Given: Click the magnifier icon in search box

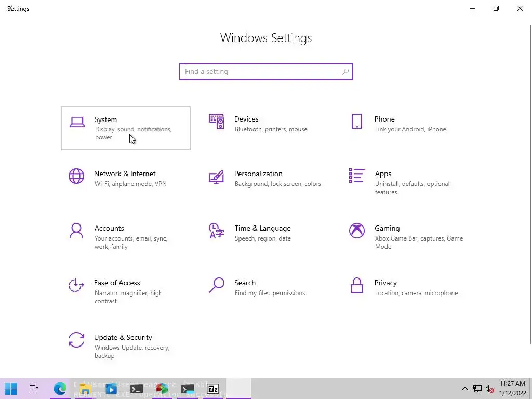Looking at the screenshot, I should click(345, 72).
